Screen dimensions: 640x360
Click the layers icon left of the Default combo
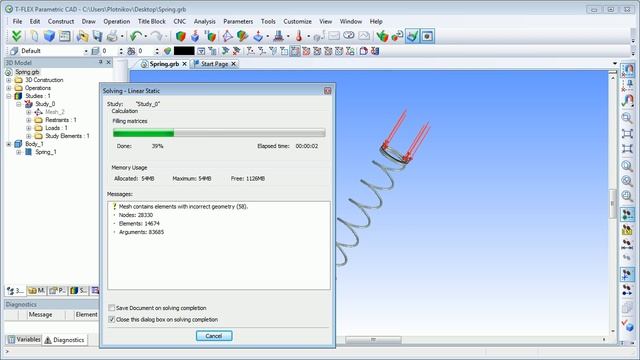point(14,51)
